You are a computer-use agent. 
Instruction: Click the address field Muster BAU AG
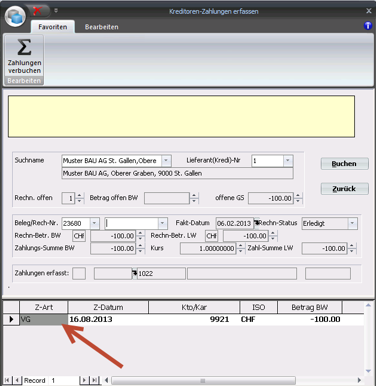click(177, 173)
